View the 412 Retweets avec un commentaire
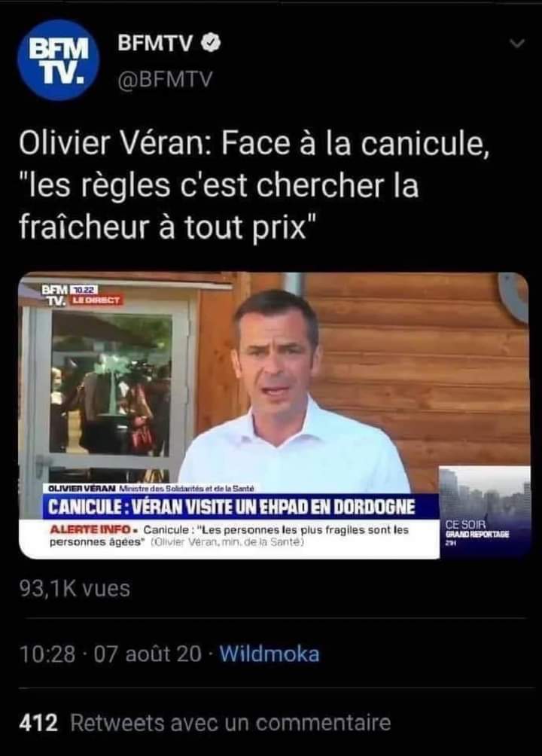Viewport: 542px width, 756px height. (x=205, y=723)
